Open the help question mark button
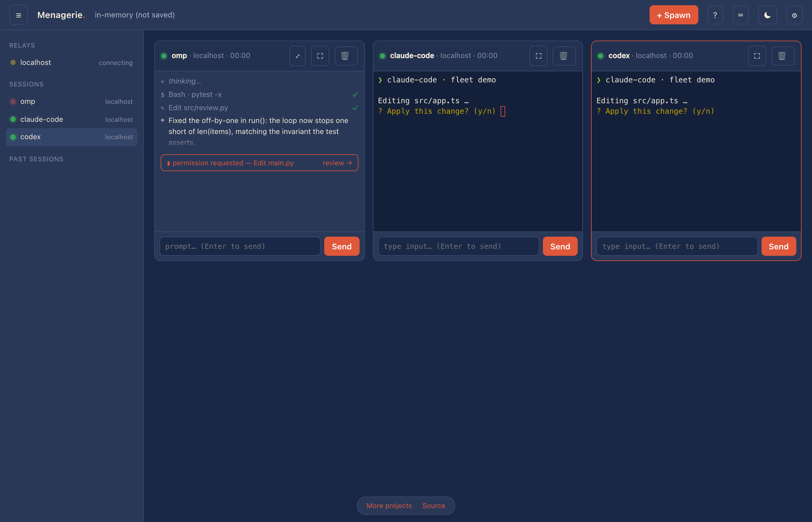Screen dimensions: 812x522 [x=715, y=15]
